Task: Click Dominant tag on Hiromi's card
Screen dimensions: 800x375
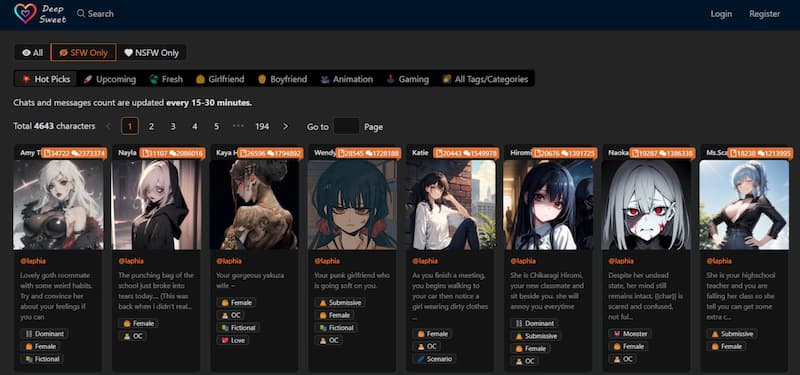Action: (x=534, y=323)
